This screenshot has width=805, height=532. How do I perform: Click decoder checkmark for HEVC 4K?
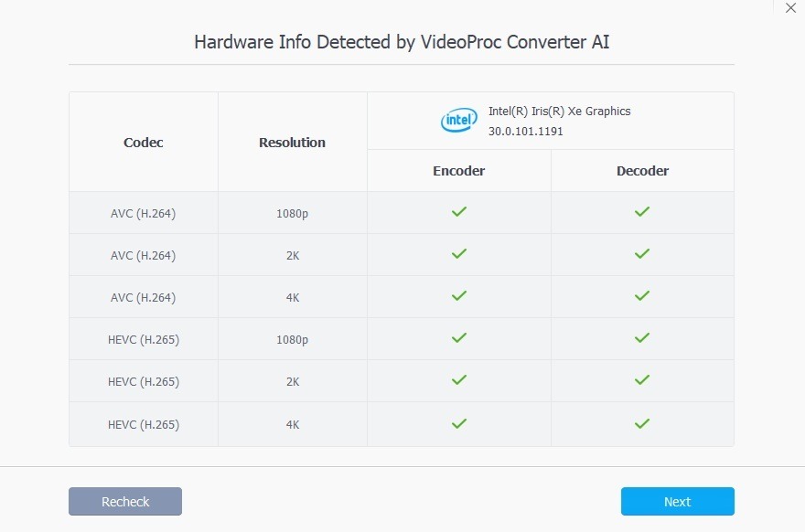point(642,423)
